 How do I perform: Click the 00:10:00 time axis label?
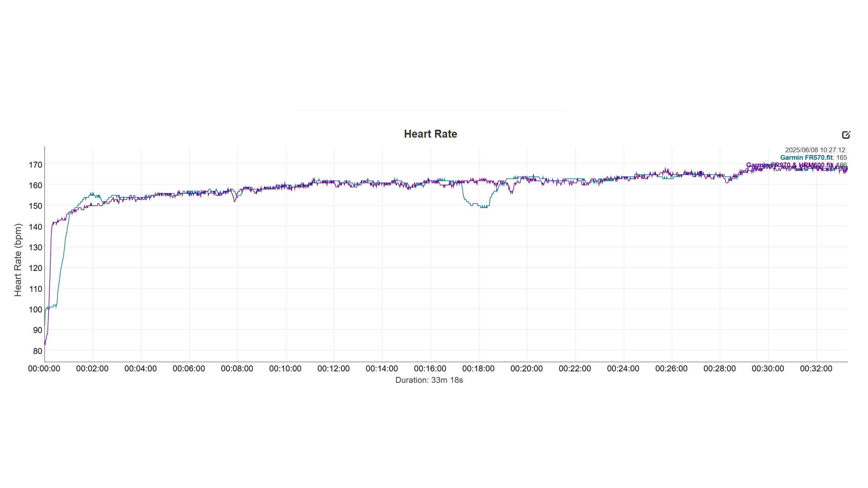point(285,369)
